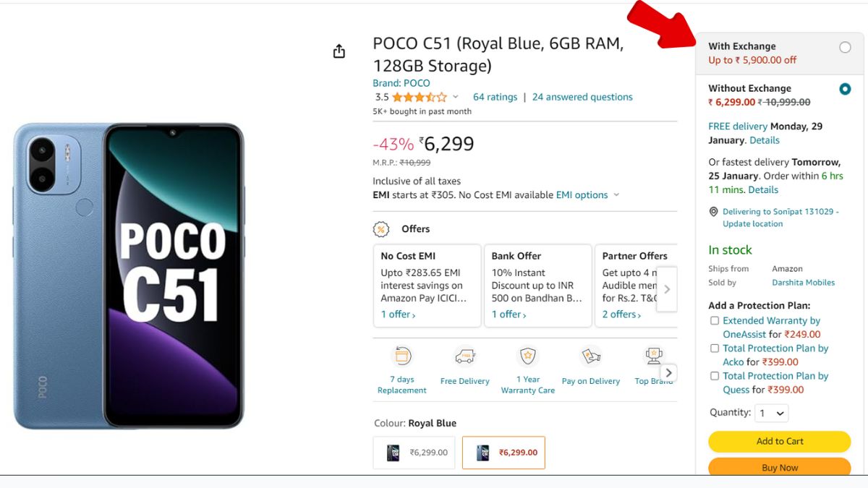Click the 7 days Replacement icon
The image size is (868, 488).
(x=402, y=356)
